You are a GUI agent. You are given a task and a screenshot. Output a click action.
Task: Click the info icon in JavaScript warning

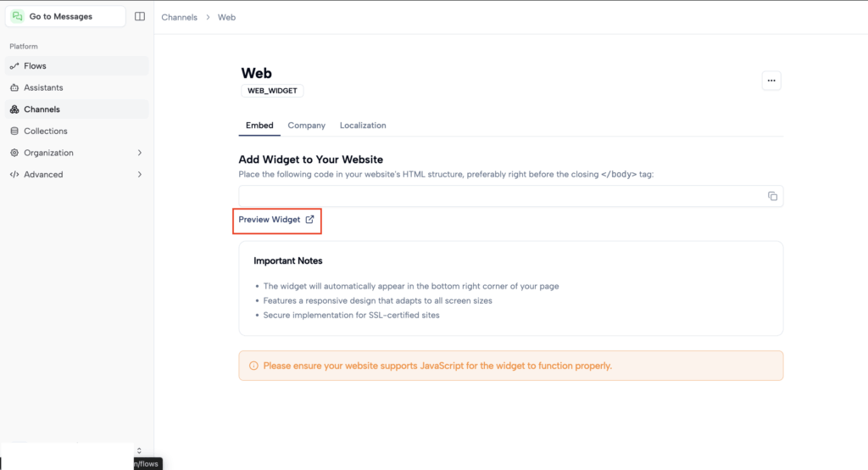click(253, 366)
